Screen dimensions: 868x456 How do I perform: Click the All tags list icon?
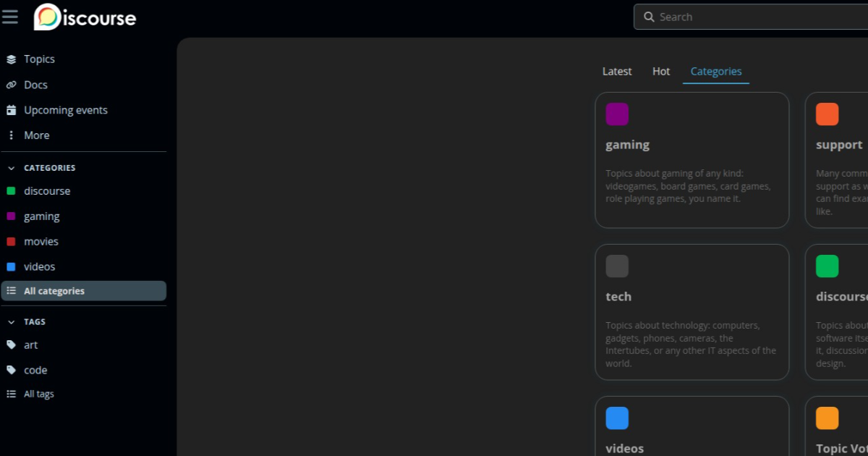coord(11,394)
